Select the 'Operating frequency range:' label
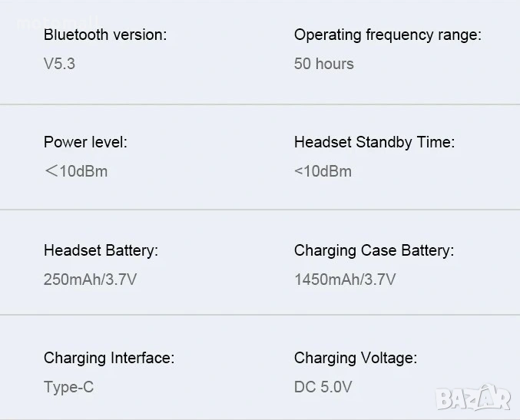This screenshot has width=520, height=420. click(x=388, y=35)
